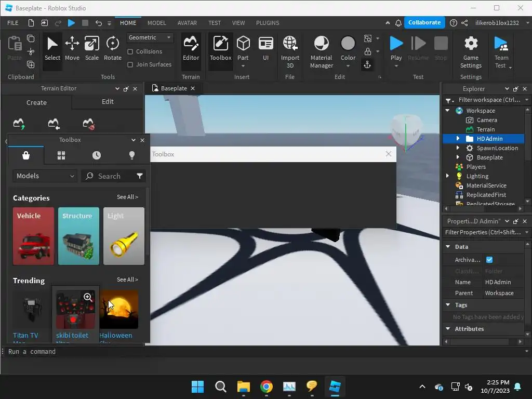This screenshot has width=532, height=399.
Task: Open the AVATAR ribbon tab
Action: (x=187, y=23)
